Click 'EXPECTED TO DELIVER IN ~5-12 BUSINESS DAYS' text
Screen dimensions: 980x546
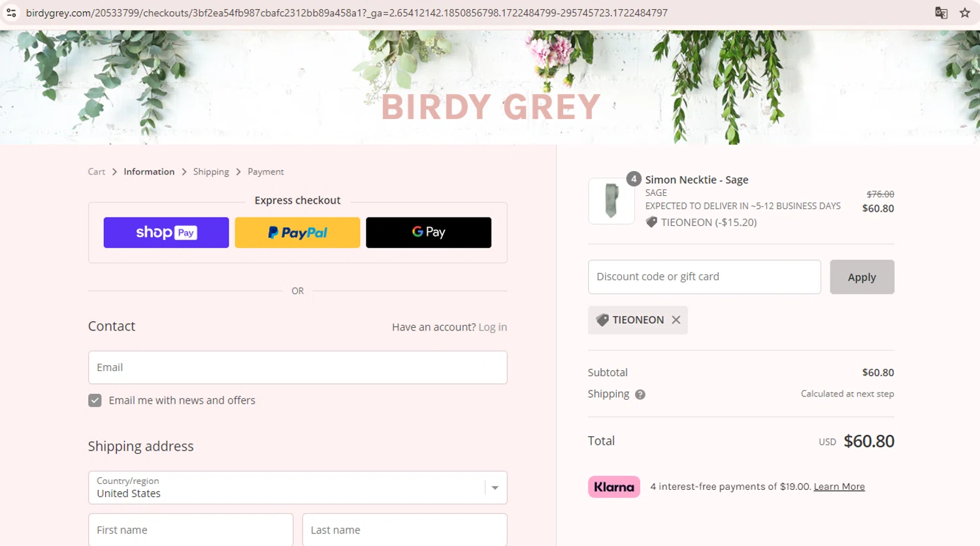coord(743,206)
